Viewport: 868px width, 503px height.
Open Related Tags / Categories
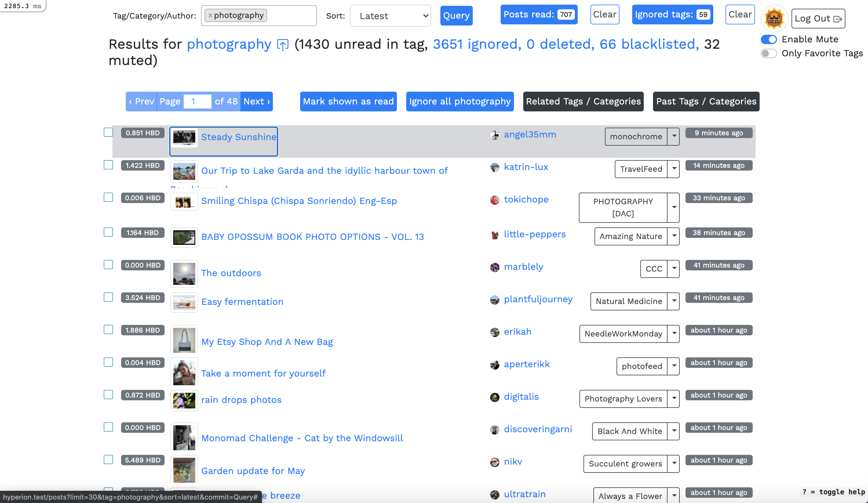coord(583,101)
